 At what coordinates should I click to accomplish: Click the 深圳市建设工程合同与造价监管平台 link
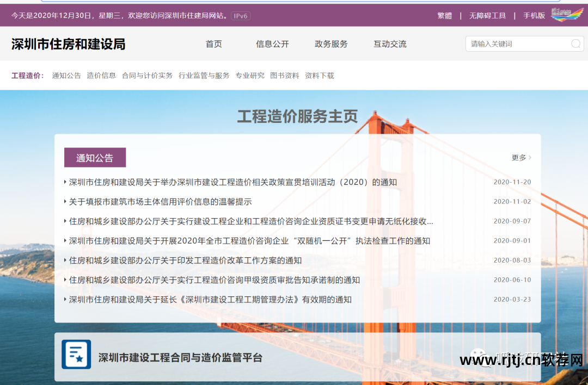(x=180, y=358)
